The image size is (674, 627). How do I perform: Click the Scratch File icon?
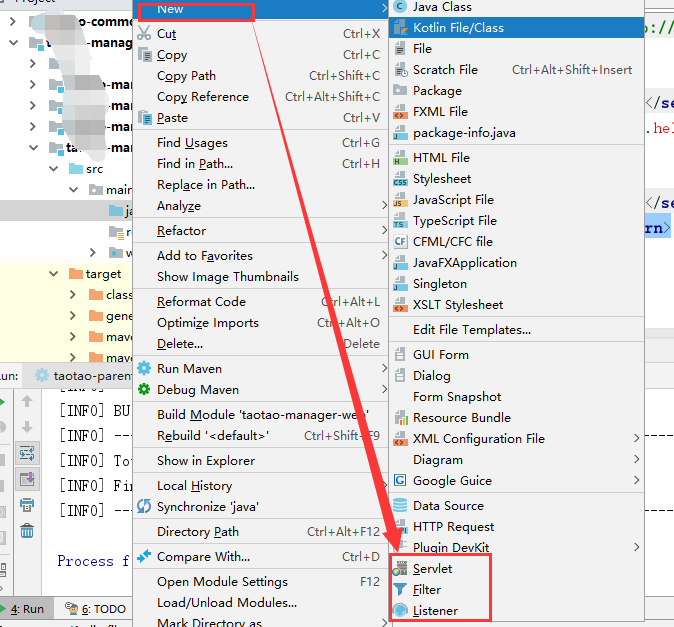(400, 70)
